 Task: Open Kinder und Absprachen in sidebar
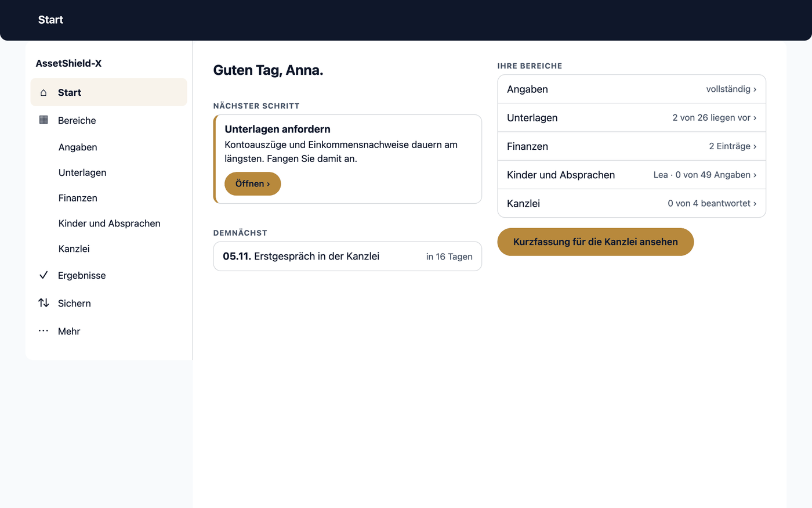coord(109,224)
